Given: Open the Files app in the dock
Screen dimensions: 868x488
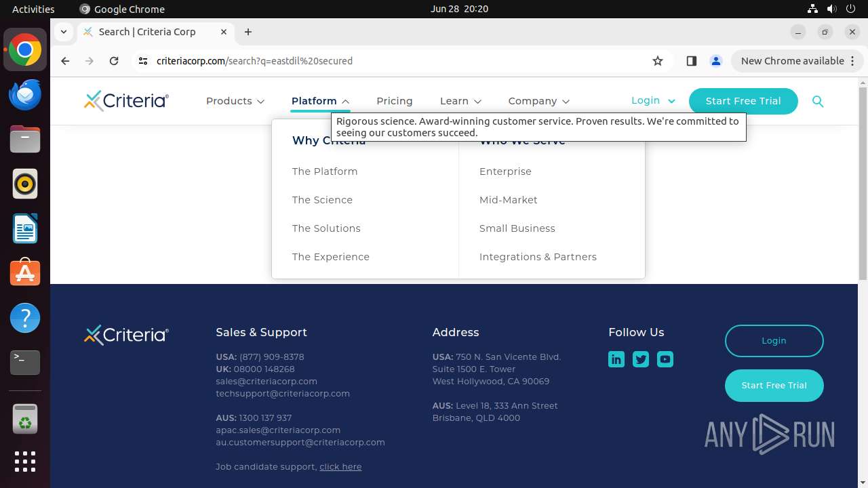Looking at the screenshot, I should click(25, 140).
